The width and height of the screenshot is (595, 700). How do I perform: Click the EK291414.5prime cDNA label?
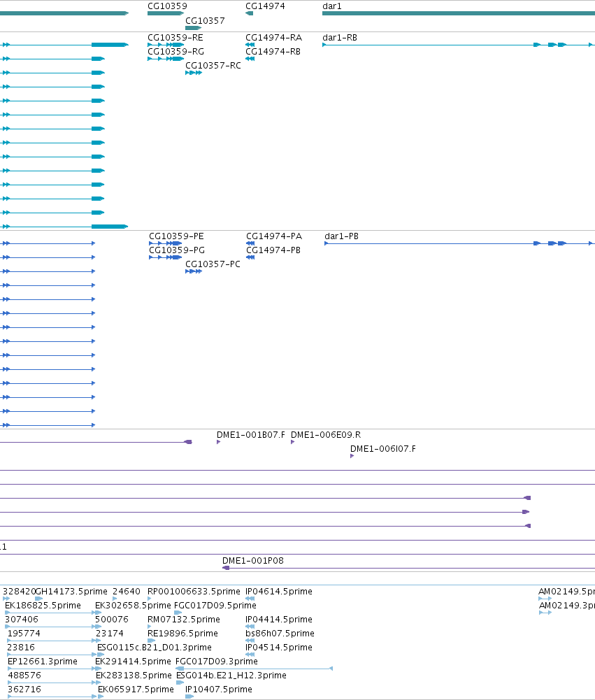[133, 662]
